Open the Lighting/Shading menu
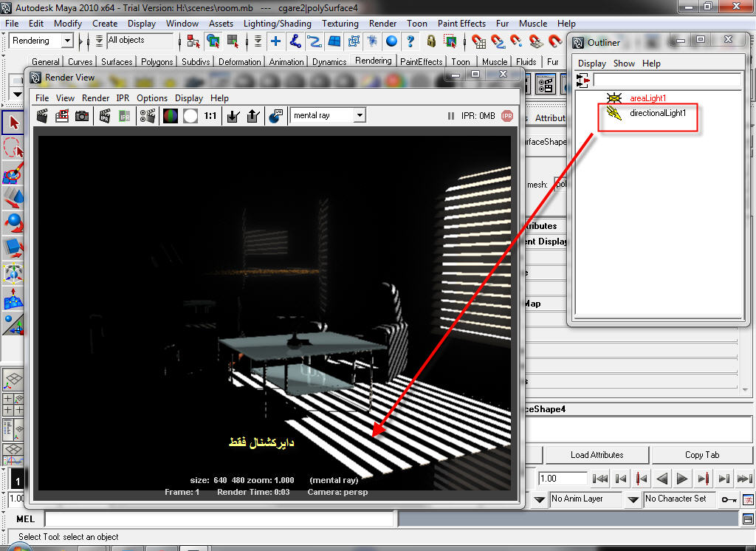Viewport: 756px width, 551px height. pyautogui.click(x=277, y=24)
